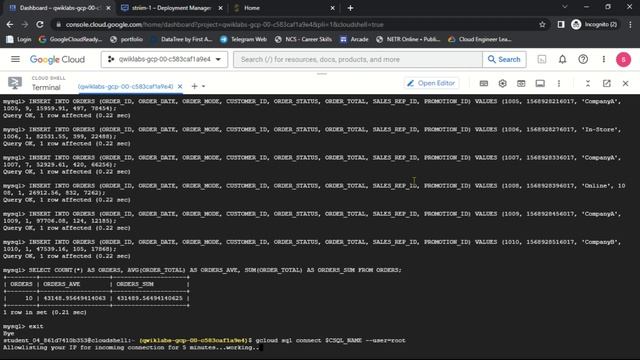Click the Google Cloud logo
This screenshot has height=360, width=640.
pyautogui.click(x=57, y=60)
